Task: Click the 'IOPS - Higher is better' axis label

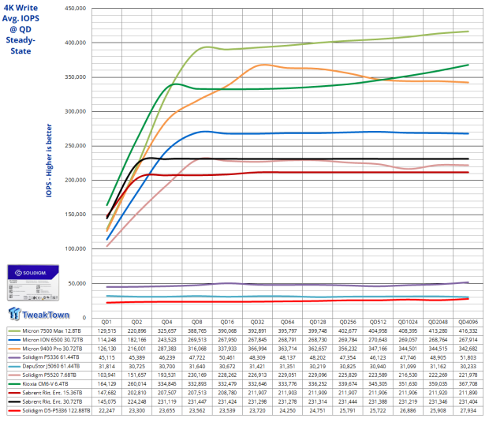Action: tap(49, 160)
